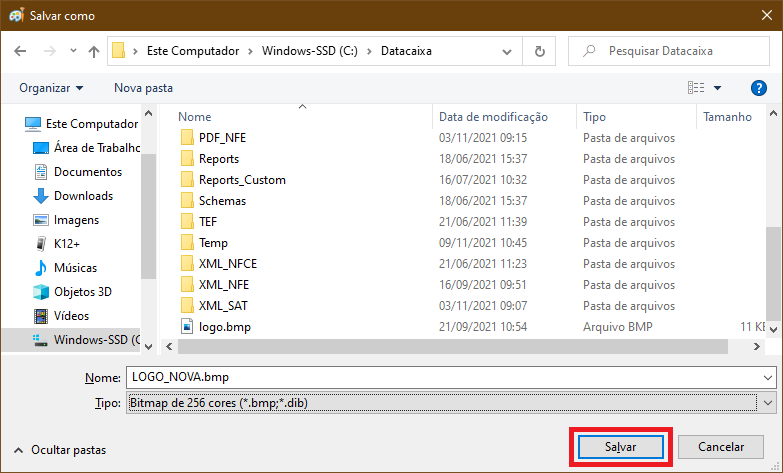Collapse folders with Ocultar pastas
Screen dimensions: 783x473
click(x=60, y=451)
